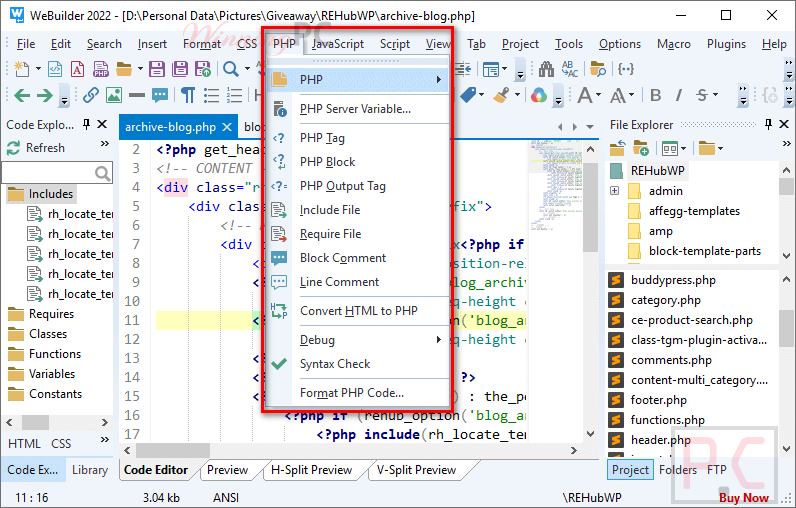Expand Code Explorer toolbar overflow chevron
Screen dimensions: 796x508
[x=105, y=144]
